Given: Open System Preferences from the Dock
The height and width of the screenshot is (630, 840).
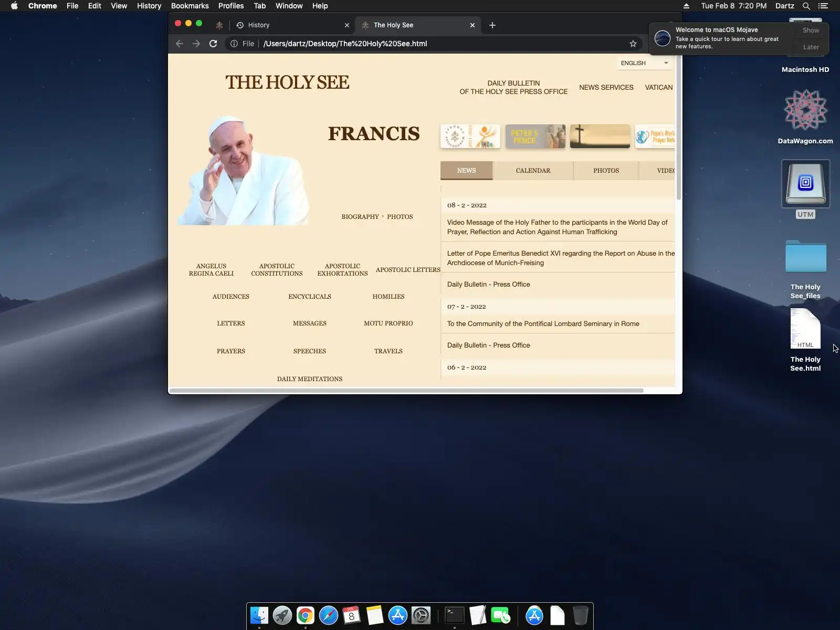Looking at the screenshot, I should 421,615.
